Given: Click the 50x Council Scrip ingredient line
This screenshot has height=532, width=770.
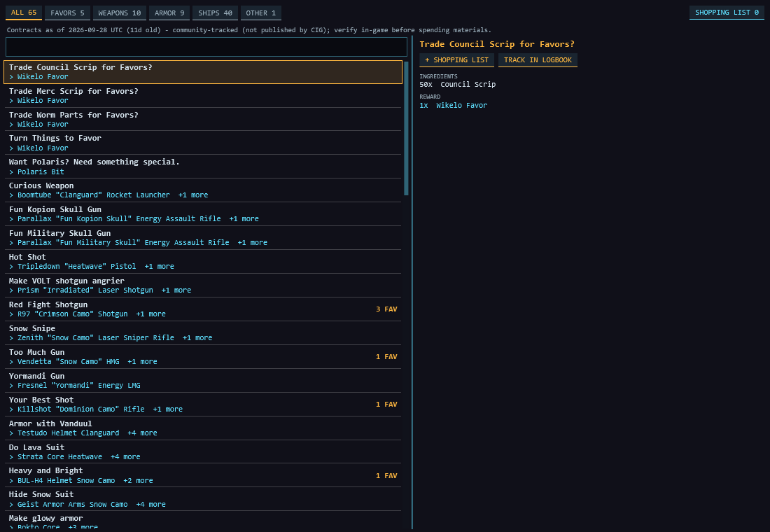Looking at the screenshot, I should coord(458,85).
